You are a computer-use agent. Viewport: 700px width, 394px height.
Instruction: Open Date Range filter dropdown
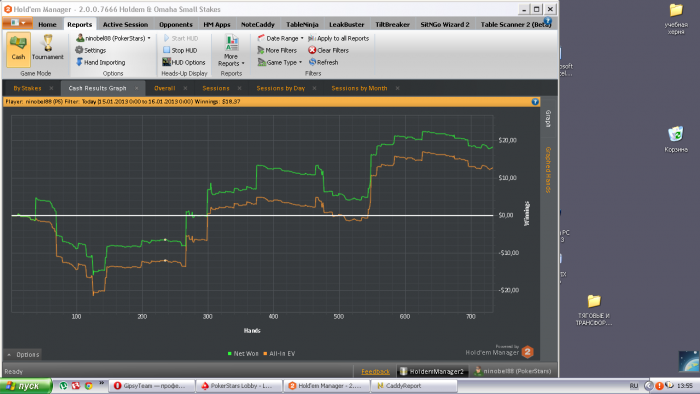tap(280, 38)
